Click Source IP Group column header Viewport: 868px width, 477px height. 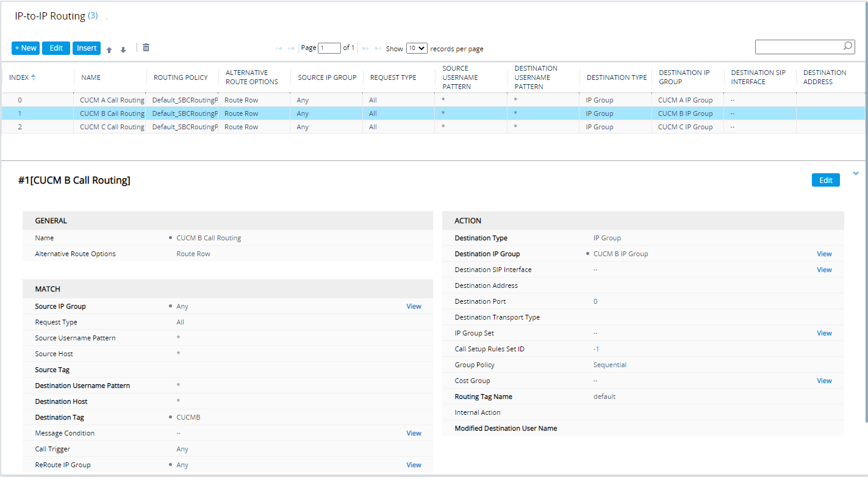coord(327,77)
